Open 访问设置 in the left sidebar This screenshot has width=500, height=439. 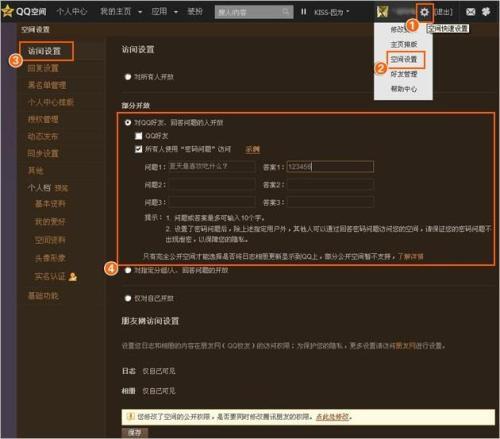coord(44,51)
